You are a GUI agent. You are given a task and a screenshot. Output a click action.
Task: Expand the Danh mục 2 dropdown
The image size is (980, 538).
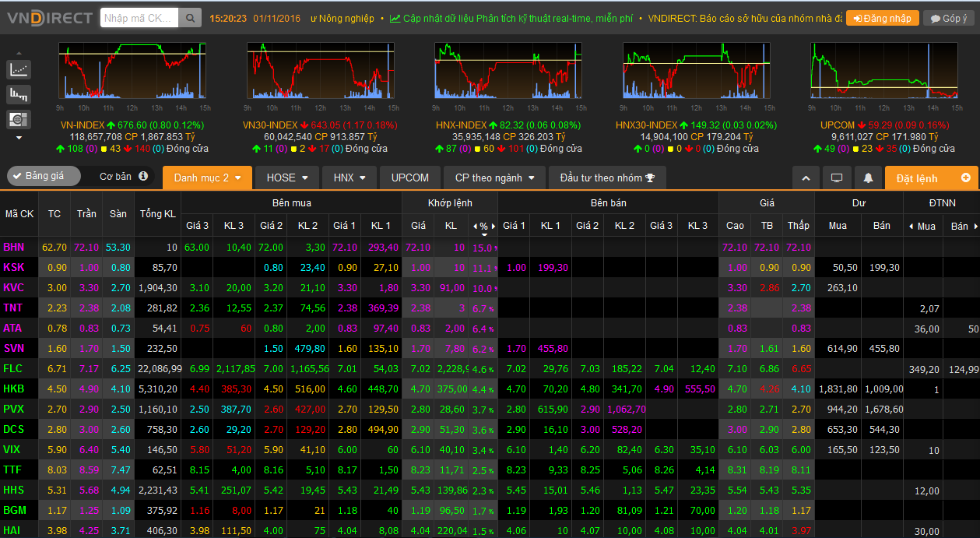coord(208,178)
